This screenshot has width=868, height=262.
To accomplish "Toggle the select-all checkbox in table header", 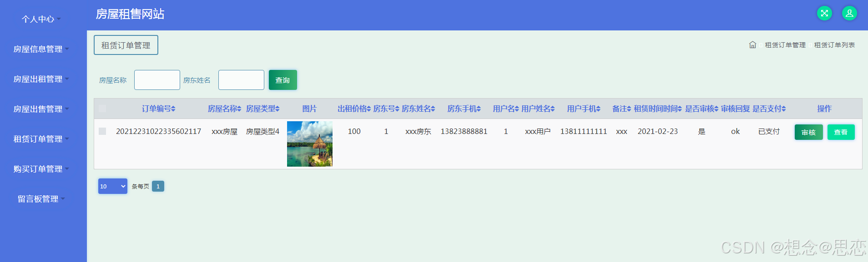I will click(102, 109).
